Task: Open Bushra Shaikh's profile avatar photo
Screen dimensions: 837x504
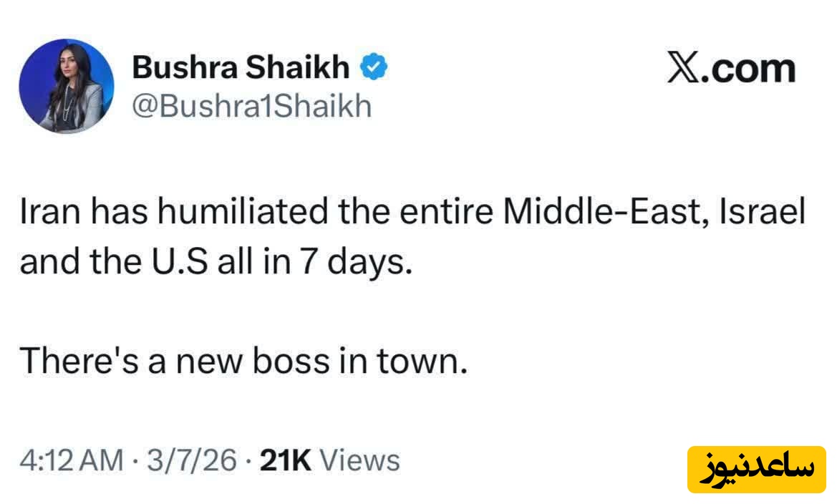Action: pyautogui.click(x=67, y=86)
